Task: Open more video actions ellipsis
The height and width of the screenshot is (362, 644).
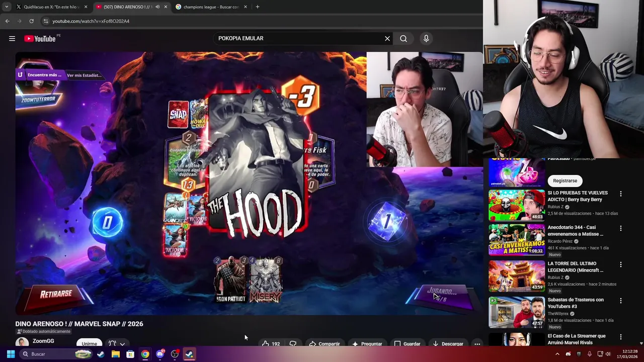Action: coord(477,344)
